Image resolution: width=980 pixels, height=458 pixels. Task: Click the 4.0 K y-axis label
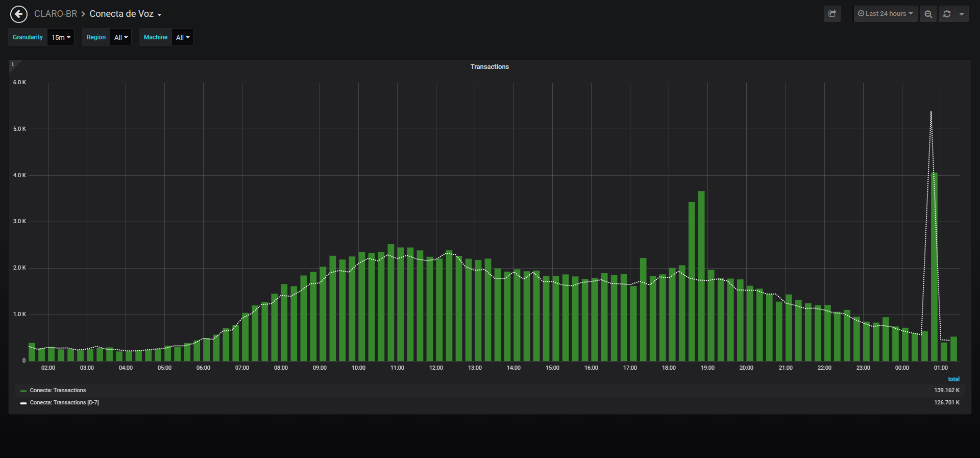click(19, 175)
